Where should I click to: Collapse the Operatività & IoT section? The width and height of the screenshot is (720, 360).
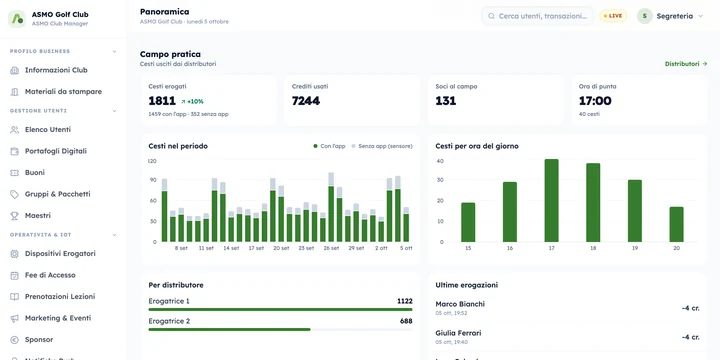pyautogui.click(x=114, y=235)
